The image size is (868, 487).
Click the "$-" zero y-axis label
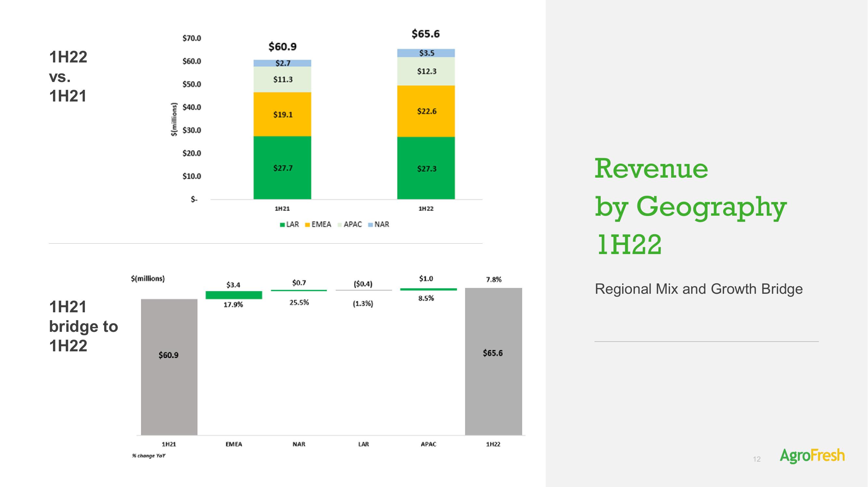(x=194, y=199)
